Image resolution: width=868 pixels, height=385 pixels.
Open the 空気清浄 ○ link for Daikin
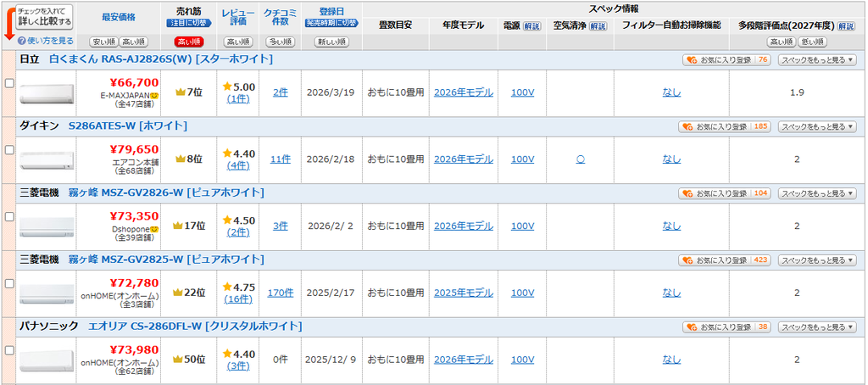pos(580,159)
